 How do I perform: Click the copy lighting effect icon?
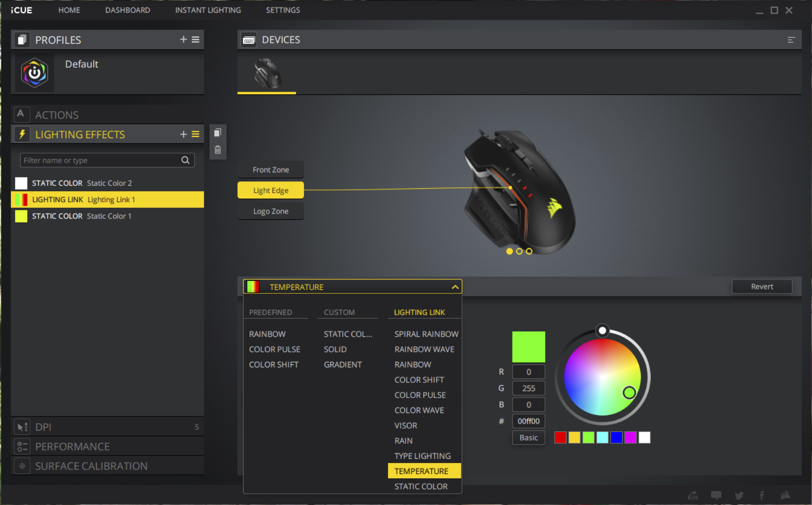click(x=218, y=133)
